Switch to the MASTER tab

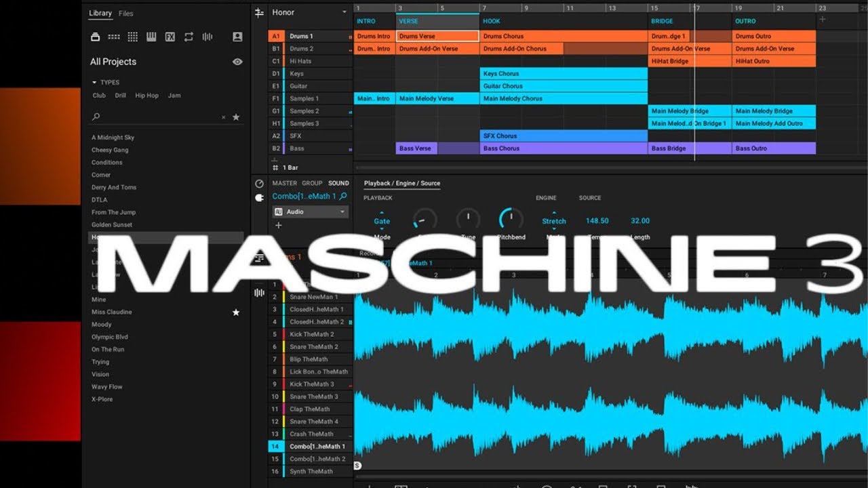(x=285, y=183)
